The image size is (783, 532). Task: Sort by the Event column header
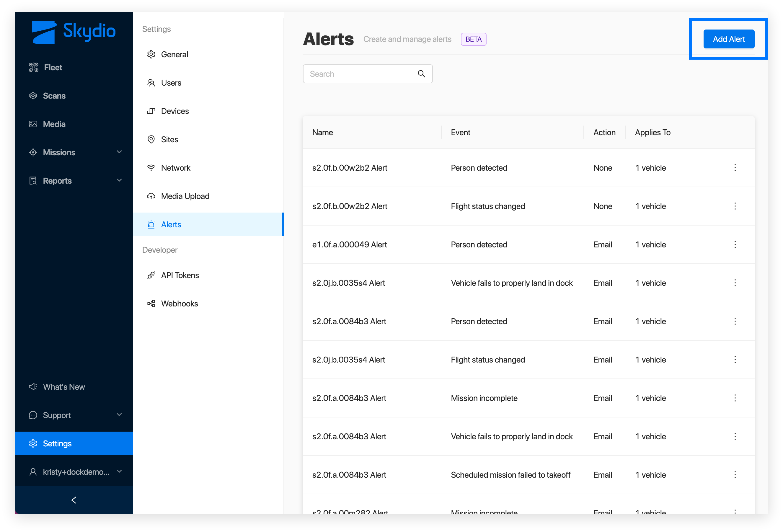(x=460, y=133)
